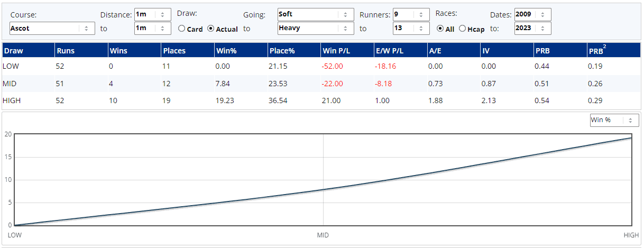Viewport: 644px width, 248px height.
Task: Select the Actual draw radio button
Action: coord(211,29)
